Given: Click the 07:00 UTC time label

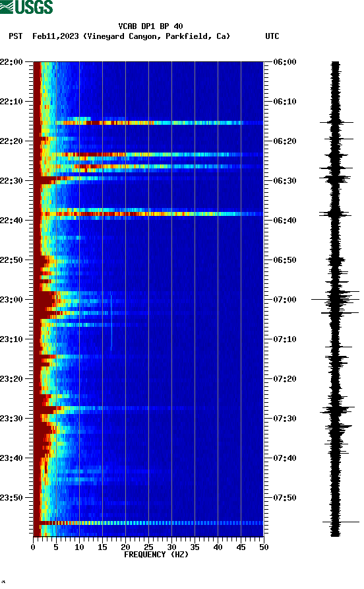Looking at the screenshot, I should [285, 300].
